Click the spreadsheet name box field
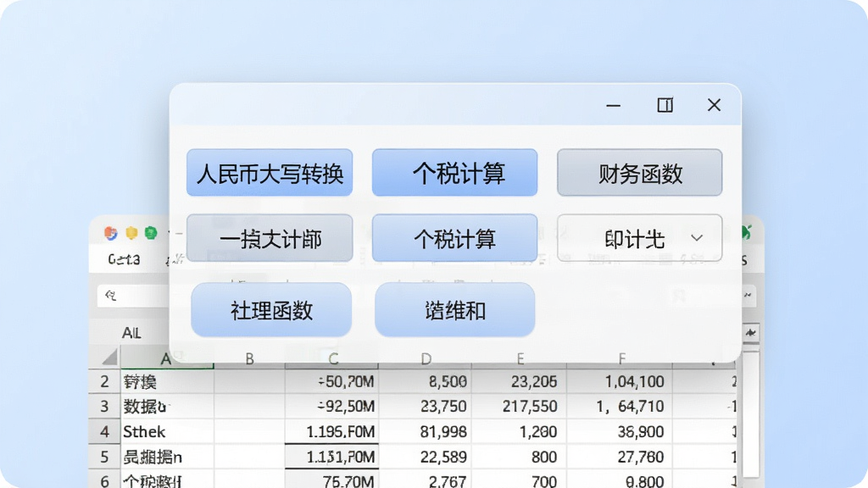868x488 pixels. point(134,296)
